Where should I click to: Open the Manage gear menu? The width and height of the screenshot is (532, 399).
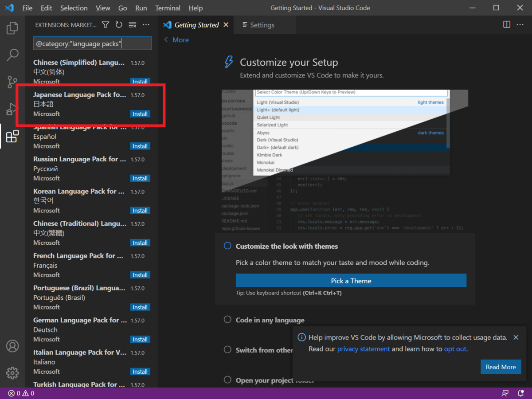pyautogui.click(x=12, y=372)
